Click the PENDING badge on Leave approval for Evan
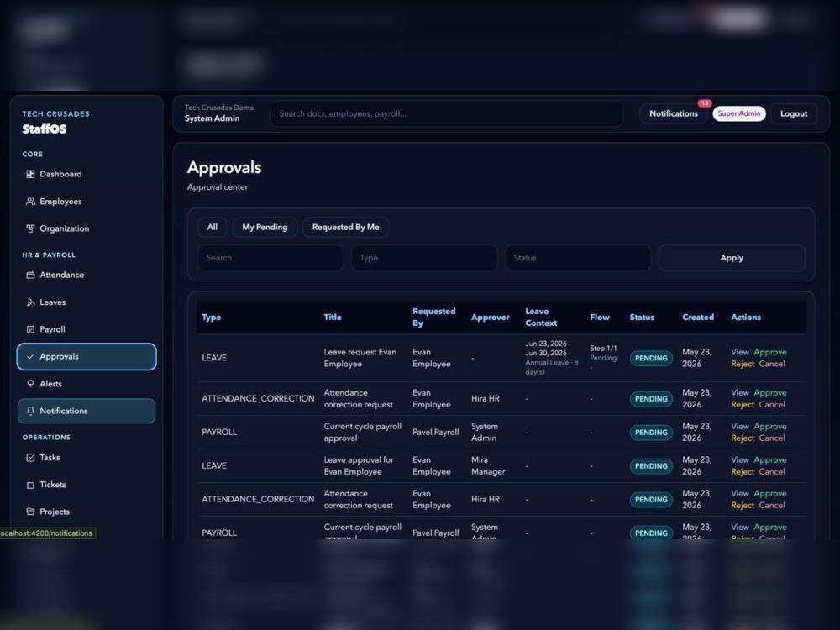The width and height of the screenshot is (840, 630). 651,466
